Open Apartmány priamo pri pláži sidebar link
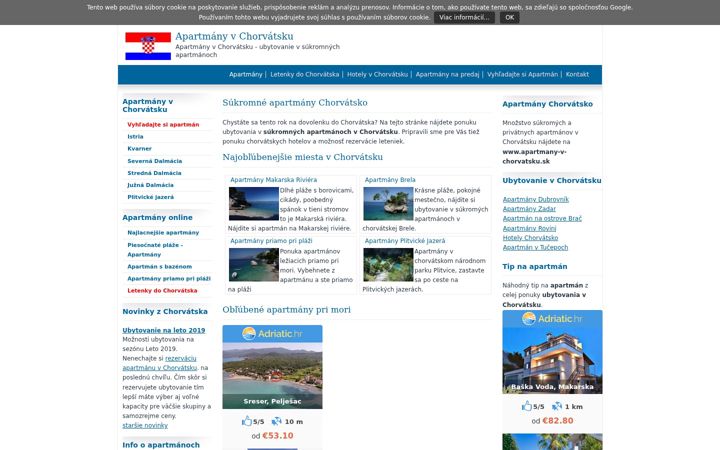 169,278
